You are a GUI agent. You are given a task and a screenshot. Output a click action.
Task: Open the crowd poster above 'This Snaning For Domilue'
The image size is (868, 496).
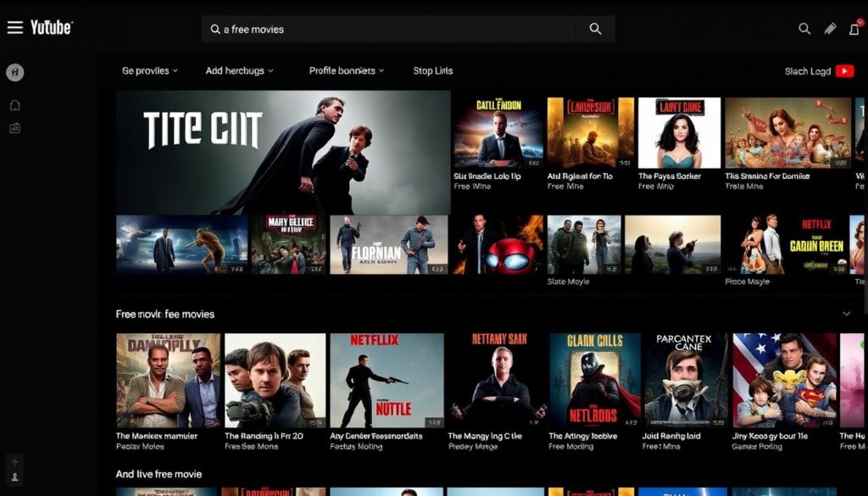point(787,133)
